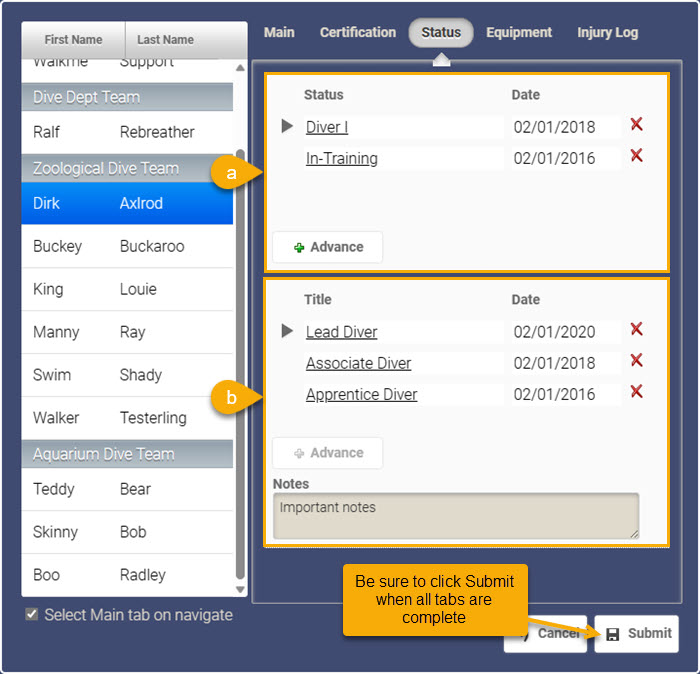The image size is (700, 674).
Task: Remove the Lead Diver title entry
Action: 636,329
